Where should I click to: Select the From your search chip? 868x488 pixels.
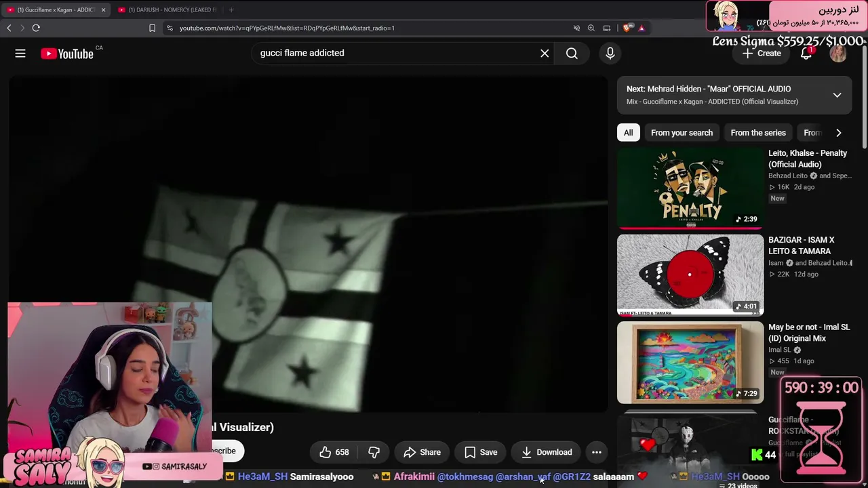click(x=682, y=133)
